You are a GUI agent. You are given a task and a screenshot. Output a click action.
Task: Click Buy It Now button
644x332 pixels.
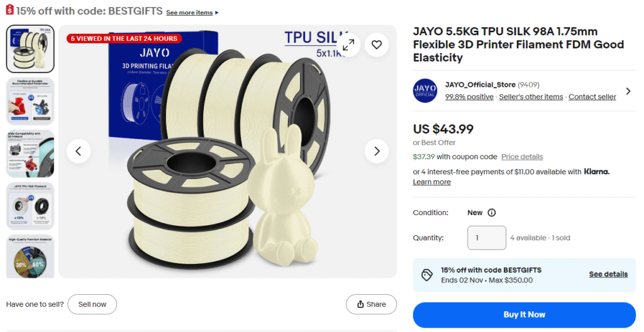tap(524, 315)
